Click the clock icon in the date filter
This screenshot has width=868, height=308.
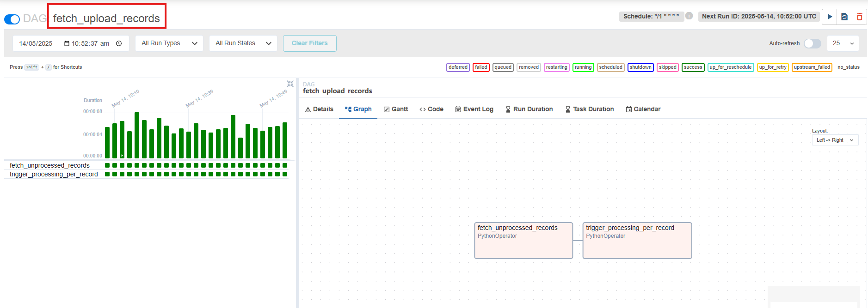click(x=119, y=43)
